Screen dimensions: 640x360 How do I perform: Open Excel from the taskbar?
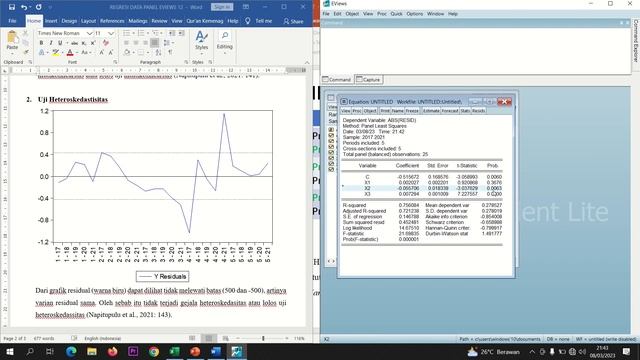tap(174, 351)
